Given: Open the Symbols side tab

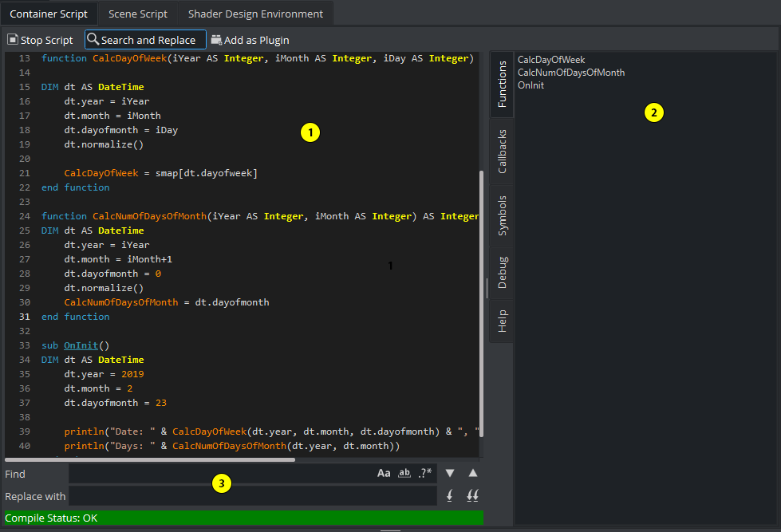Looking at the screenshot, I should (502, 215).
